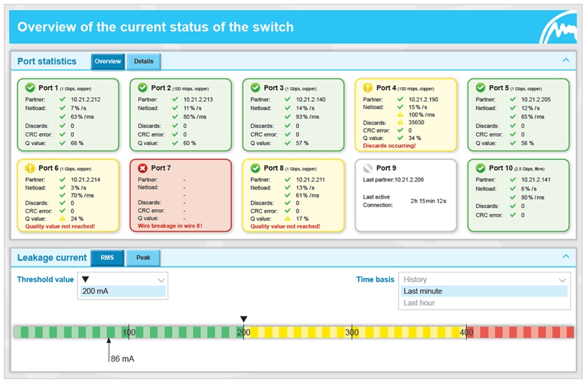Image resolution: width=588 pixels, height=384 pixels.
Task: Click the yellow warning icon on Port 6
Action: (x=30, y=168)
